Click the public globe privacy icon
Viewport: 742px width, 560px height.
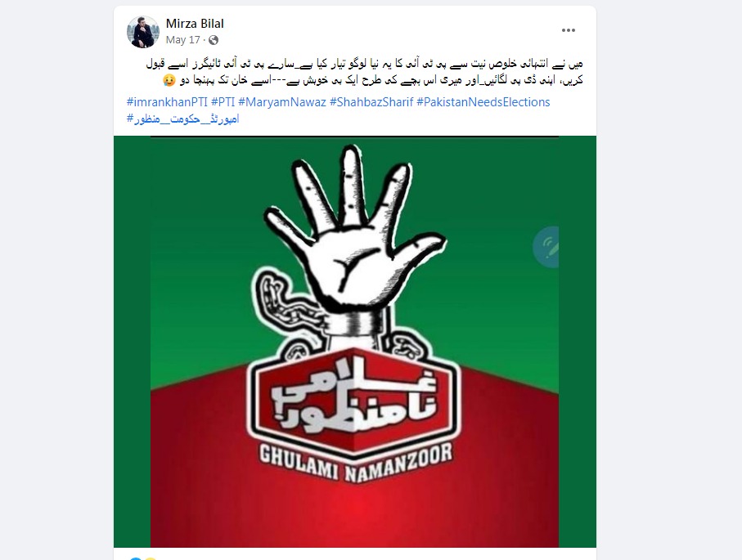(x=214, y=40)
